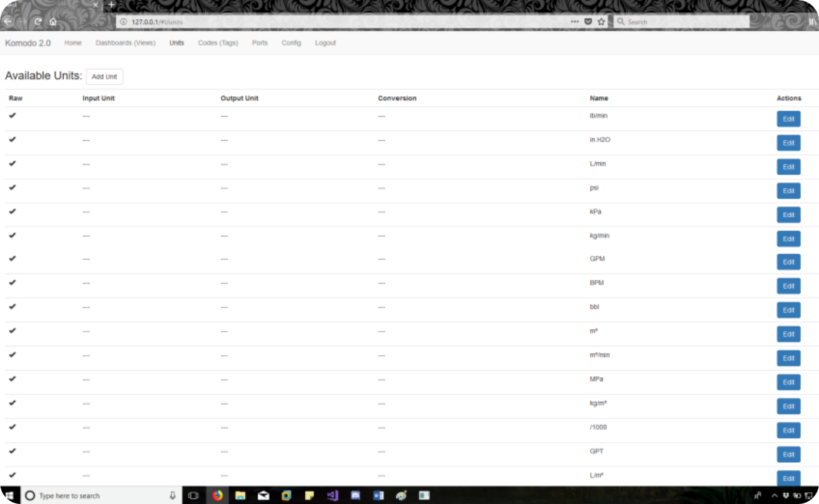
Task: Click microphone icon in taskbar search
Action: coord(173,495)
